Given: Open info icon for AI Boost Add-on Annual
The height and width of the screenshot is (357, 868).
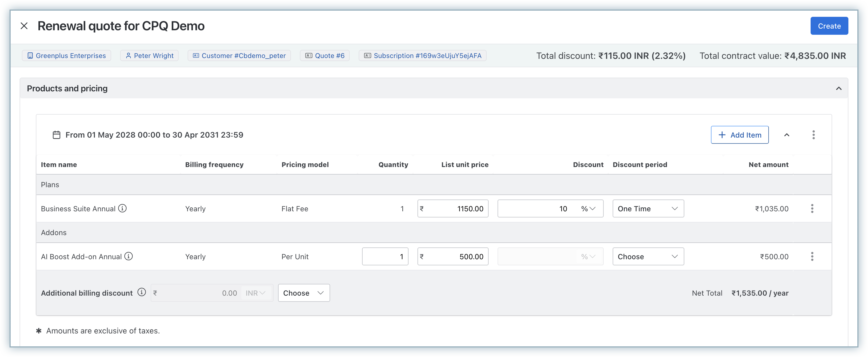Looking at the screenshot, I should point(129,256).
